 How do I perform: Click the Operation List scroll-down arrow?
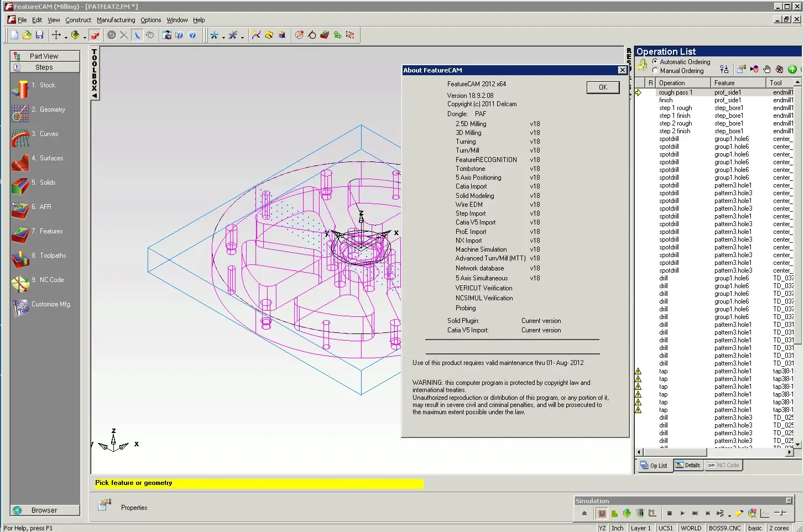797,444
